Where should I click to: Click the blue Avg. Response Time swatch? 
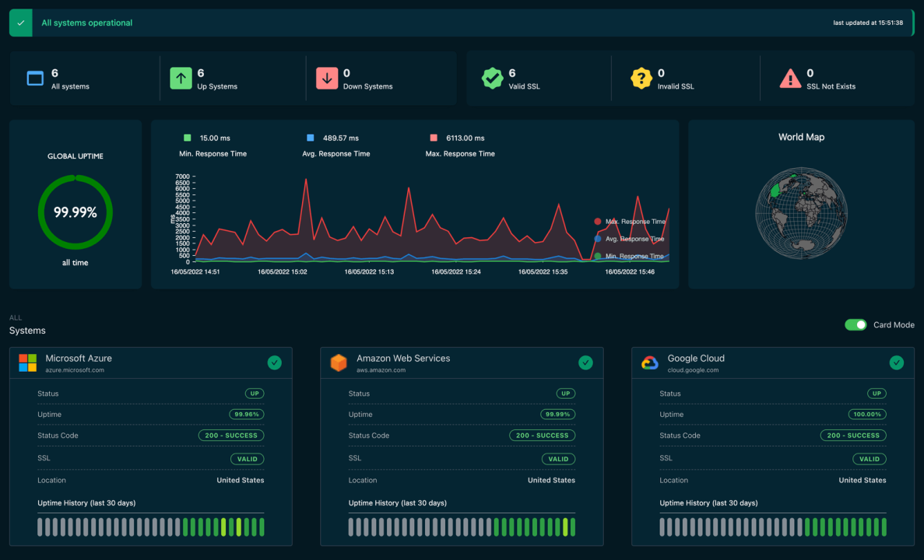(x=311, y=138)
